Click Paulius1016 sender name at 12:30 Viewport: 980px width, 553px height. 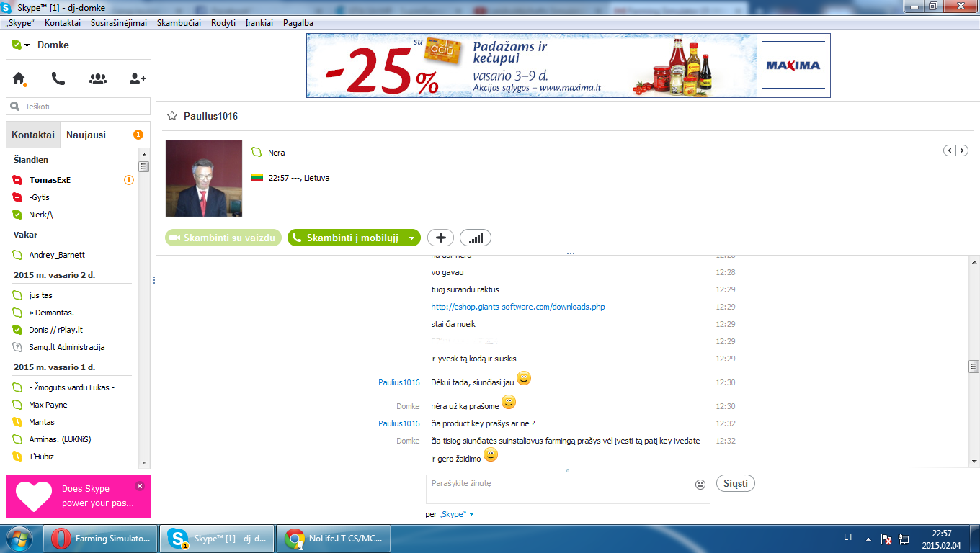(x=399, y=382)
